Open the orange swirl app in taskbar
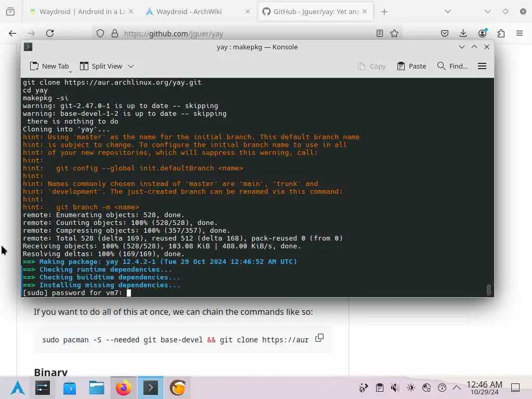532x399 pixels. tap(178, 388)
